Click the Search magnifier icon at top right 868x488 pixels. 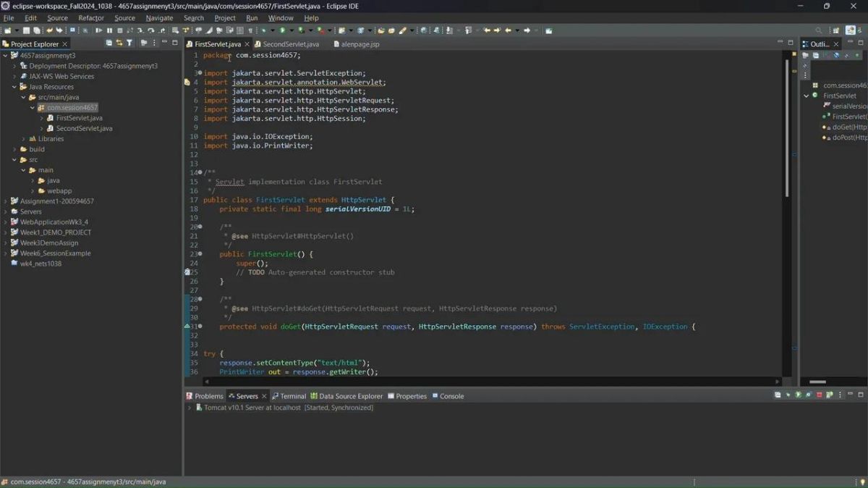pyautogui.click(x=819, y=30)
